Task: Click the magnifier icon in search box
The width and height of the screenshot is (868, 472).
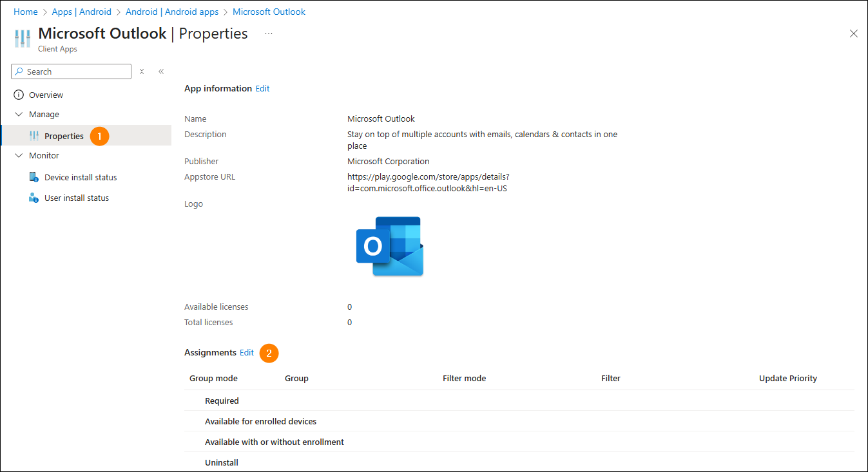Action: [19, 71]
